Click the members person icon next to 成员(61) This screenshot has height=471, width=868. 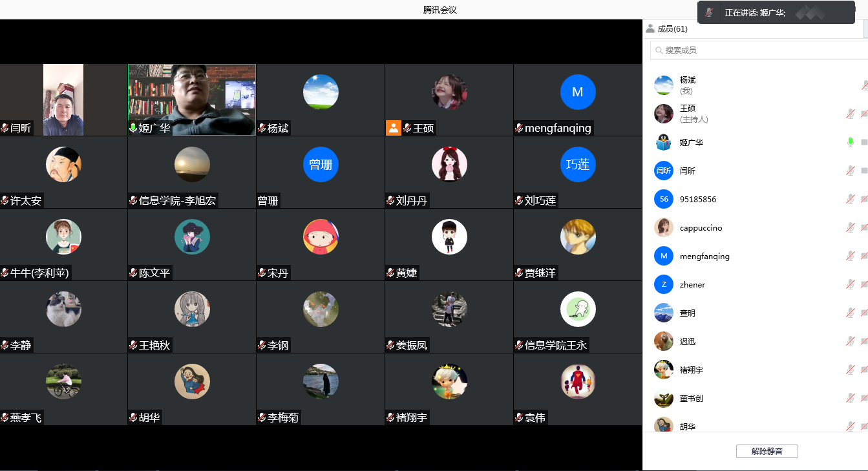click(x=650, y=29)
